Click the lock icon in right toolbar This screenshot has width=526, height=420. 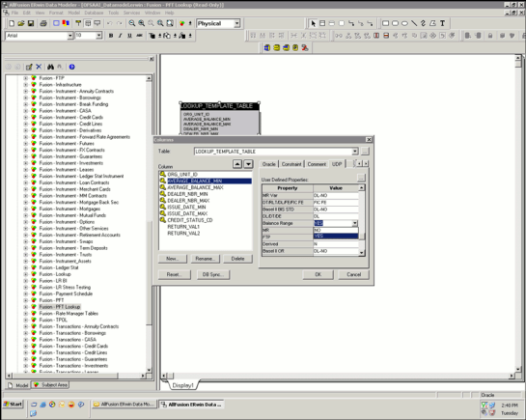pos(490,36)
